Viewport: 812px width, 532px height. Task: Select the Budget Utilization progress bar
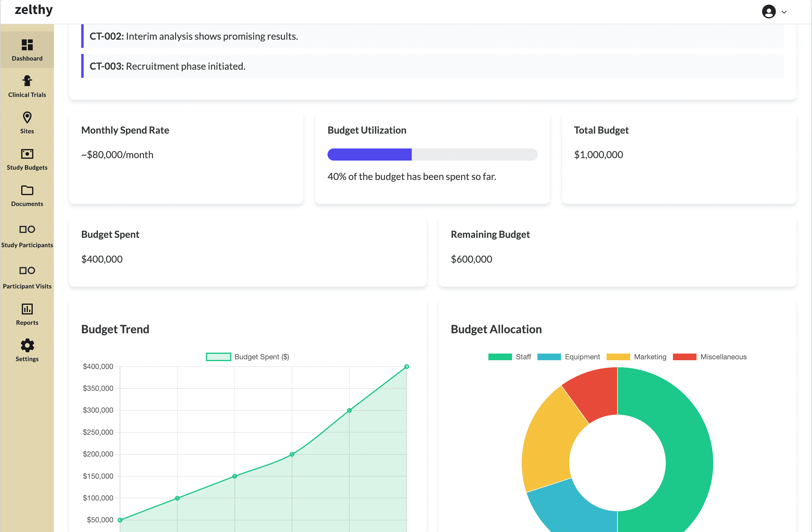[432, 155]
